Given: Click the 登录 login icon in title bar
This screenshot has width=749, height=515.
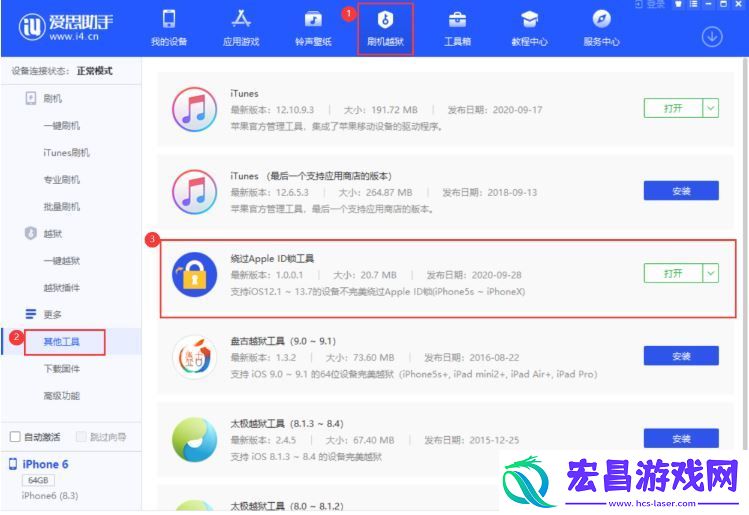Looking at the screenshot, I should 639,4.
